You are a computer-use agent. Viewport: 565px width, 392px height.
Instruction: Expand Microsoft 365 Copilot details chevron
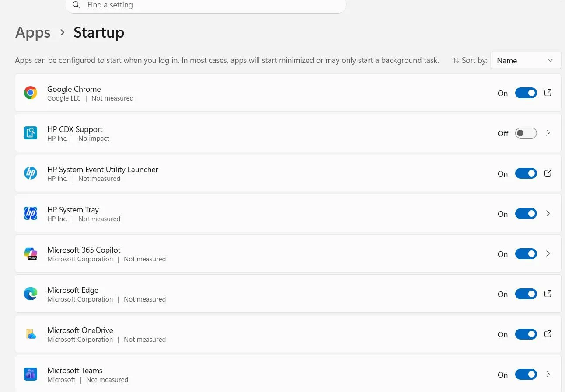pos(548,253)
